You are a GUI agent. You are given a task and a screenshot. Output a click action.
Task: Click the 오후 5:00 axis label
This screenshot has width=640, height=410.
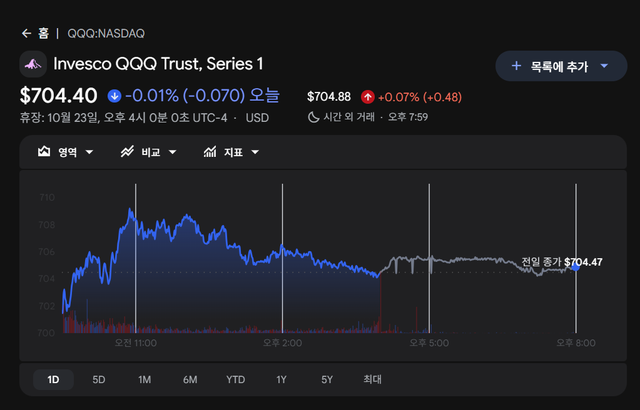pos(429,343)
